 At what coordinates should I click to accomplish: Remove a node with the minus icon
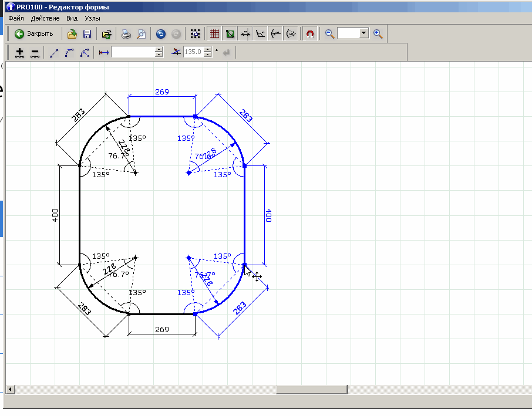[35, 53]
